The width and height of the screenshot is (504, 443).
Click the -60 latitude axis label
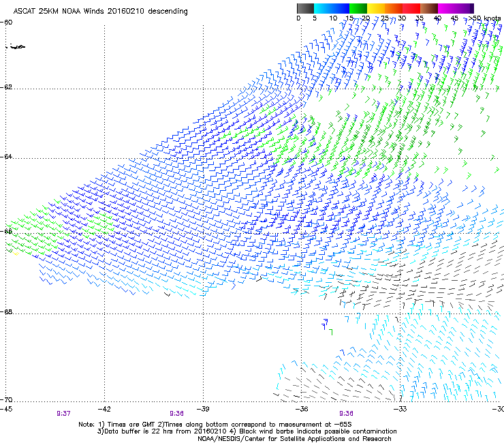[x=6, y=22]
